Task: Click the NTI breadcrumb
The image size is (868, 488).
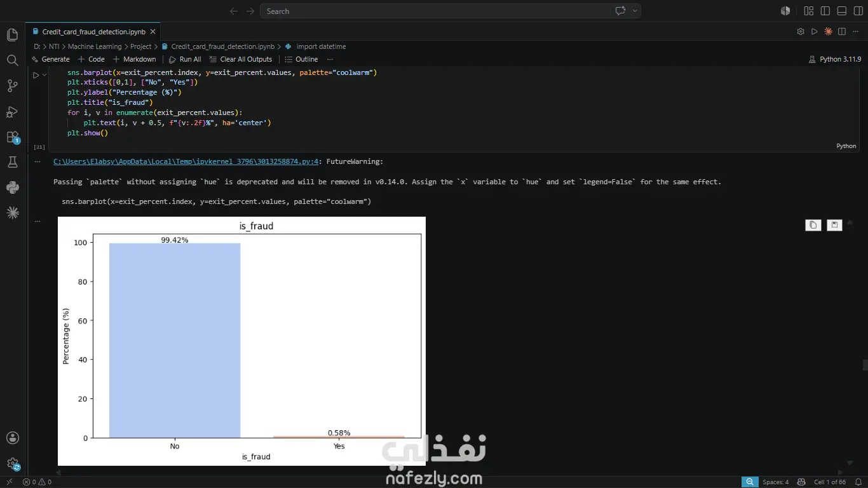Action: point(54,46)
